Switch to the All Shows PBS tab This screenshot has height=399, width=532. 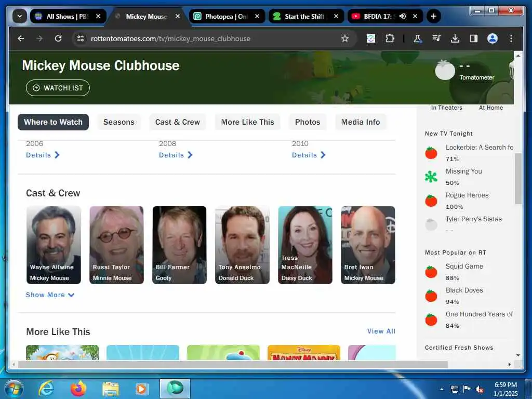pyautogui.click(x=68, y=16)
